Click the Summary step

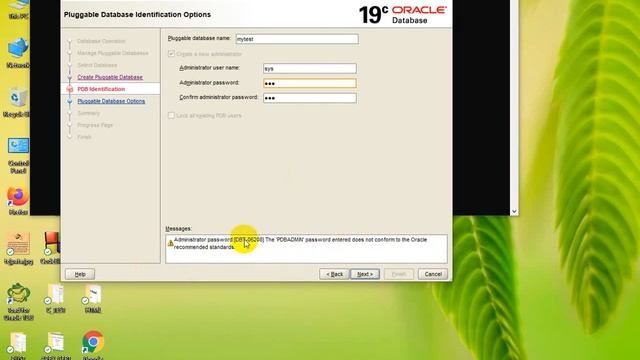(89, 113)
